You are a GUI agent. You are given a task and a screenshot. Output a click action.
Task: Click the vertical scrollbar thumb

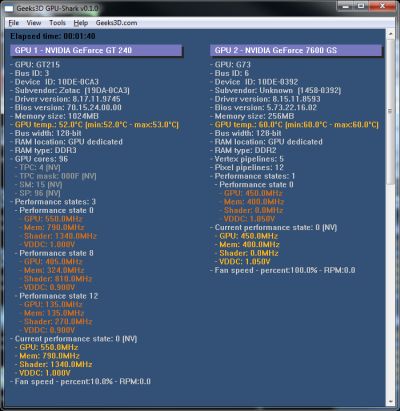390,111
